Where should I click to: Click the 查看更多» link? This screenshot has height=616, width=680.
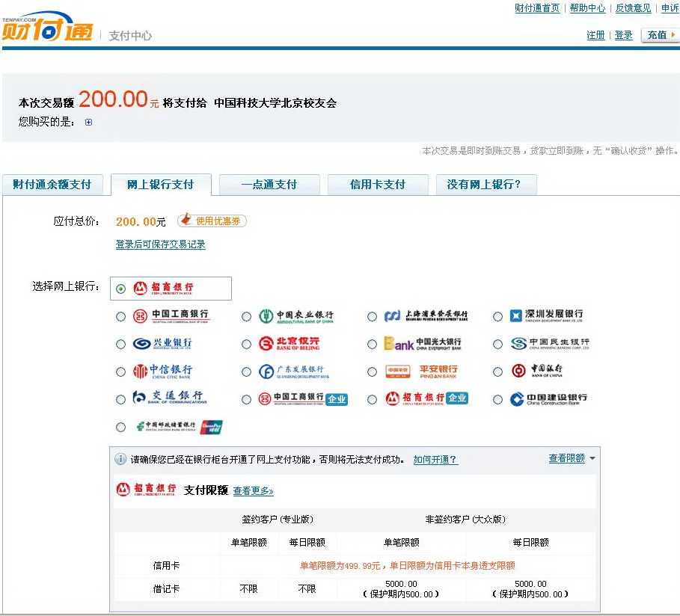coord(253,491)
